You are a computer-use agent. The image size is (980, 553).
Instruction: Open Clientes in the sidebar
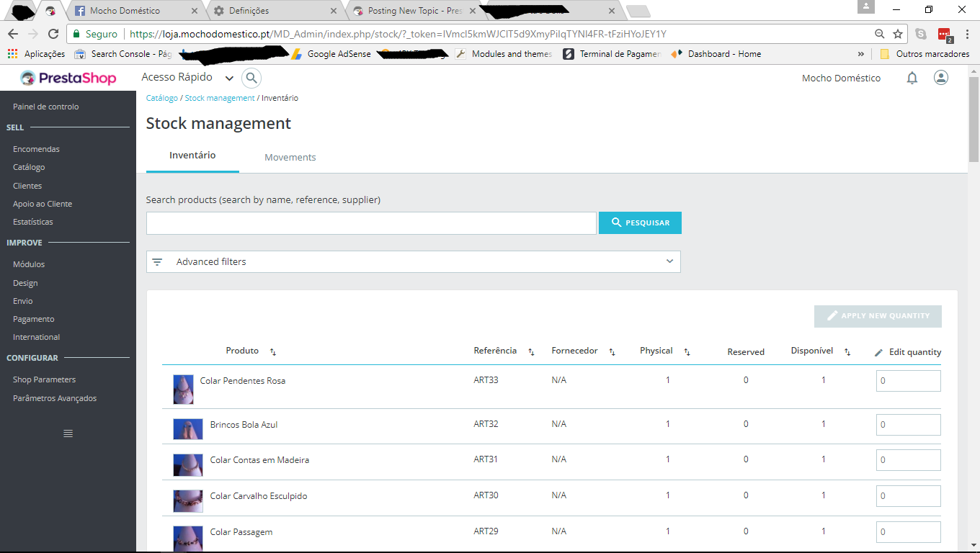click(x=27, y=186)
